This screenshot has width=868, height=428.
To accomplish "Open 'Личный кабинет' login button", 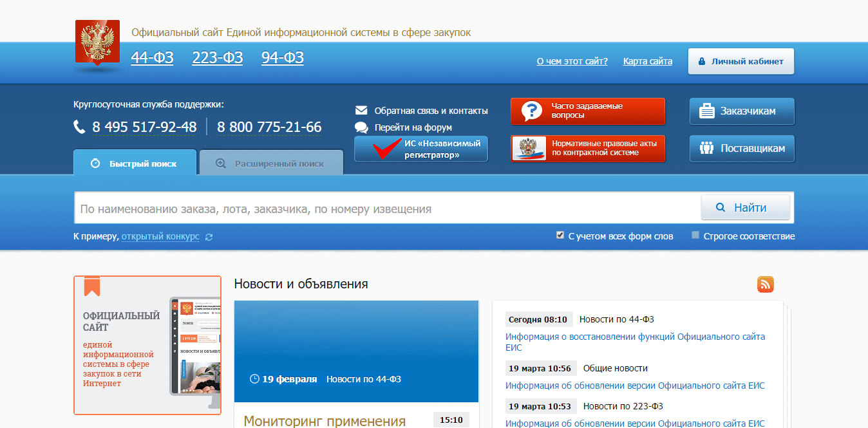I will [741, 62].
